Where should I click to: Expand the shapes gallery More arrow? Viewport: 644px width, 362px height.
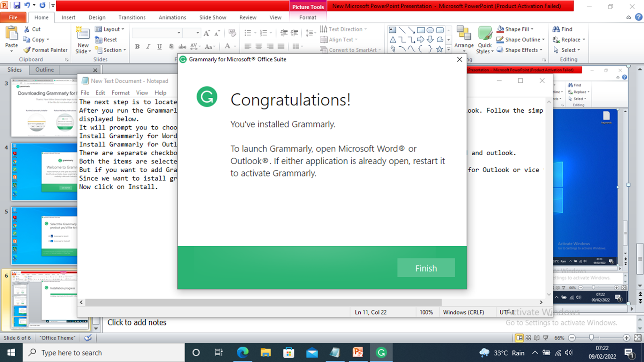[448, 49]
